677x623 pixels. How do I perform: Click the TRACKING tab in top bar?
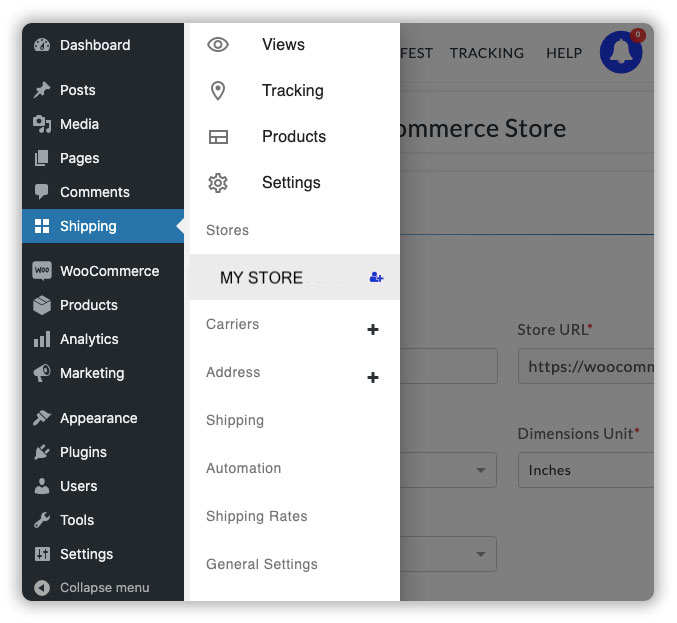click(x=487, y=53)
